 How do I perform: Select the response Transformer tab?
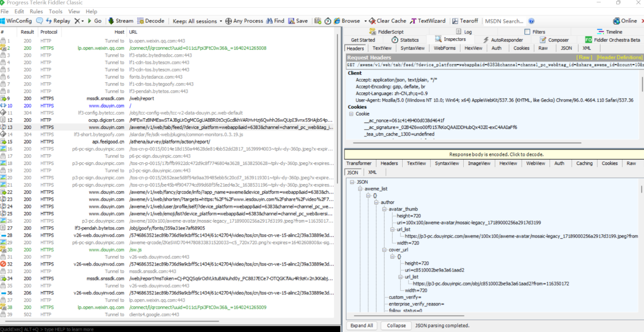click(359, 163)
